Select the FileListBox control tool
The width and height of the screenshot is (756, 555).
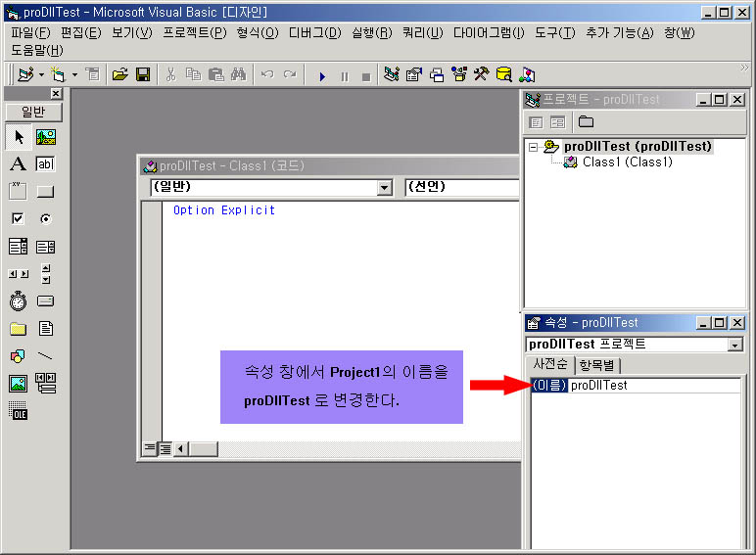coord(46,329)
